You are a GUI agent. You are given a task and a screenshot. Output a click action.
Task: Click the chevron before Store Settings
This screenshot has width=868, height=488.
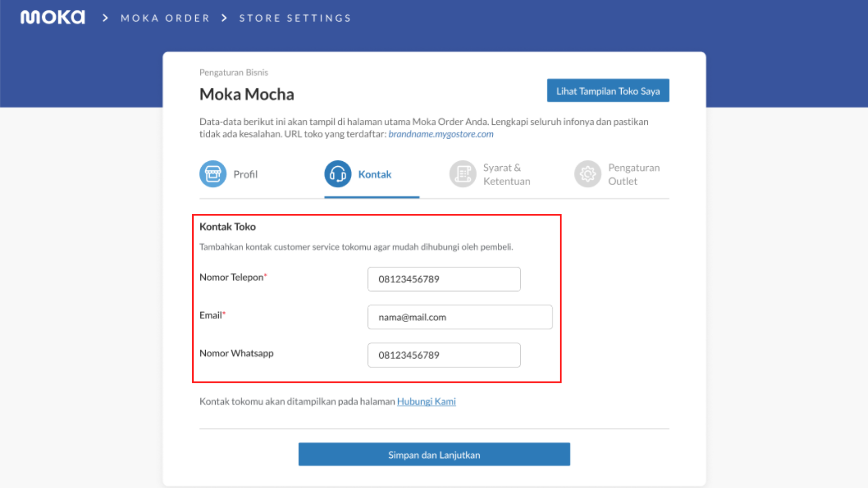click(224, 18)
